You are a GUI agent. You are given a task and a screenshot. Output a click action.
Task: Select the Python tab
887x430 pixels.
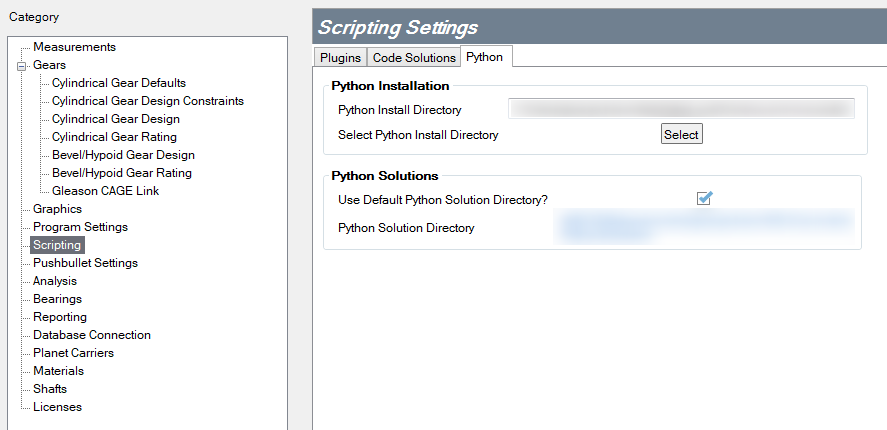[485, 58]
